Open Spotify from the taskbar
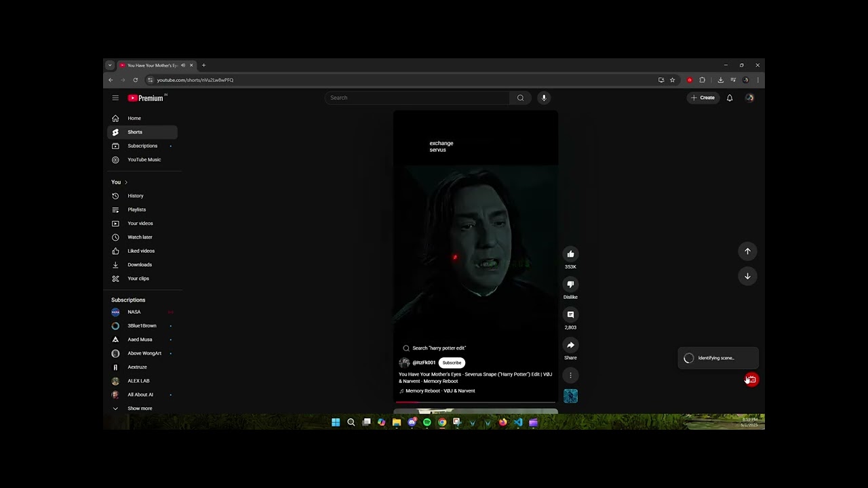Screen dimensions: 868x488 pyautogui.click(x=427, y=422)
